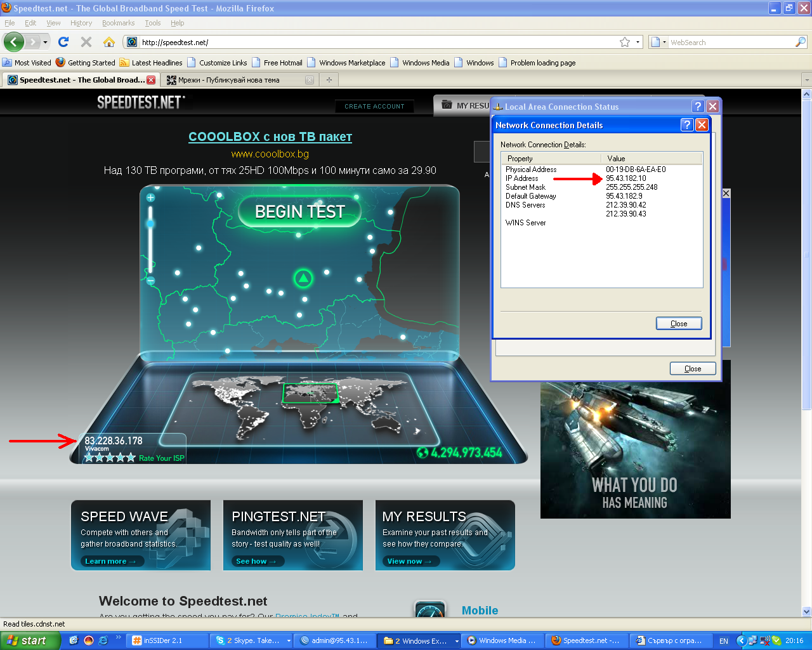
Task: Click the help question mark in Network Connection Details
Action: 687,125
